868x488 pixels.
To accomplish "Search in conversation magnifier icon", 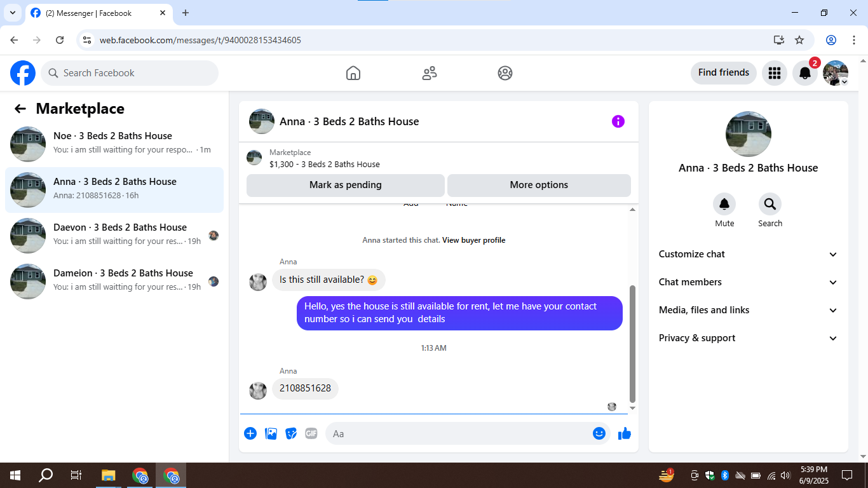I will coord(770,204).
